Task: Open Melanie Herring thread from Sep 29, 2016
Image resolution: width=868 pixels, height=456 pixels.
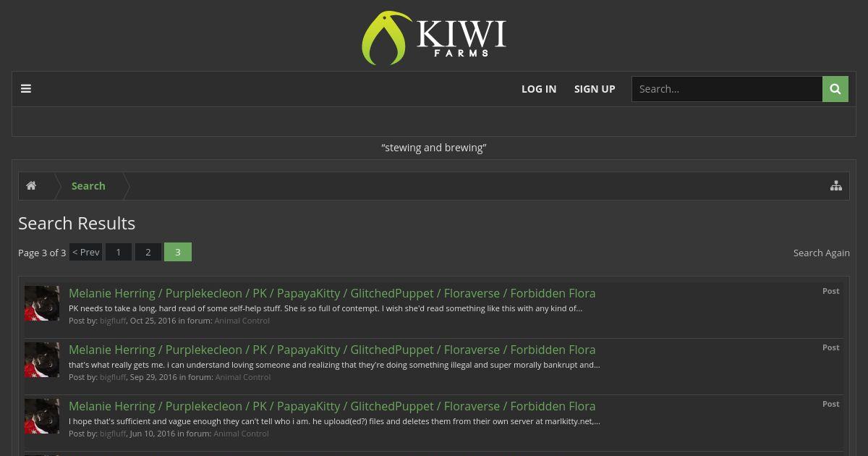Action: pos(332,350)
